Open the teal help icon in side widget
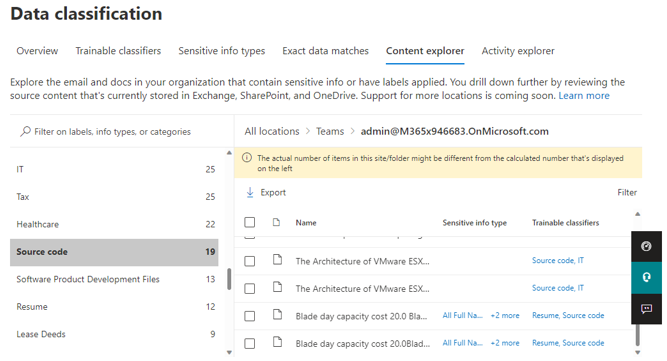 646,277
